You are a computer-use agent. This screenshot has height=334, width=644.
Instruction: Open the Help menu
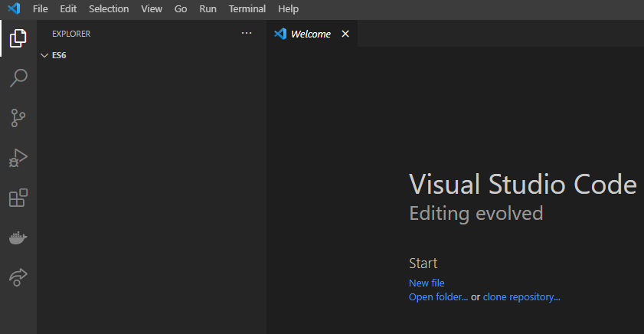pos(289,8)
